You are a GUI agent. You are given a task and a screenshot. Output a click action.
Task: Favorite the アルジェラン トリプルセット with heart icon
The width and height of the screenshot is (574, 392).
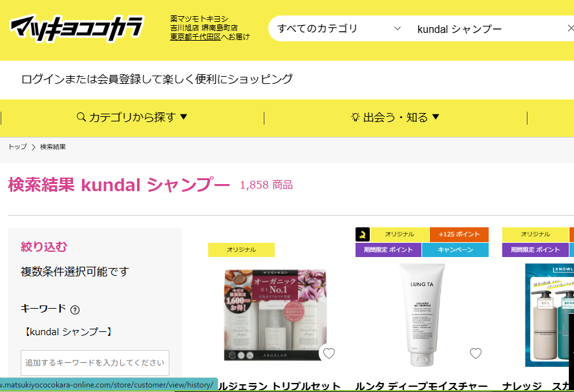329,353
